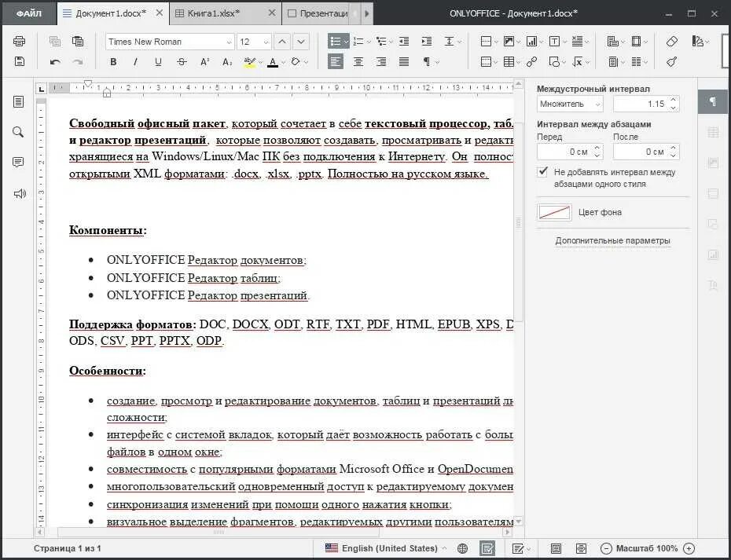Click the Fit to page icon
The image size is (731, 560).
[x=556, y=548]
